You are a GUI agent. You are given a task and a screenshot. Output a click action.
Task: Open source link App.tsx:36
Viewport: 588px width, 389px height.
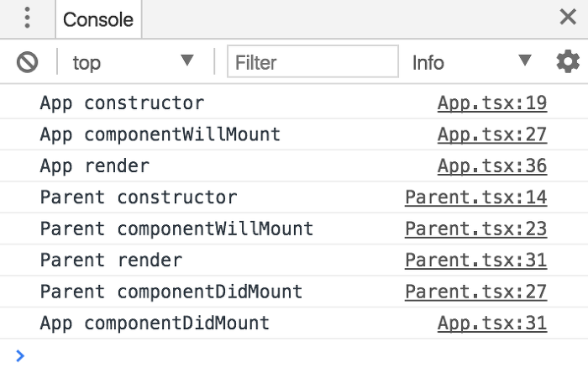(x=492, y=166)
